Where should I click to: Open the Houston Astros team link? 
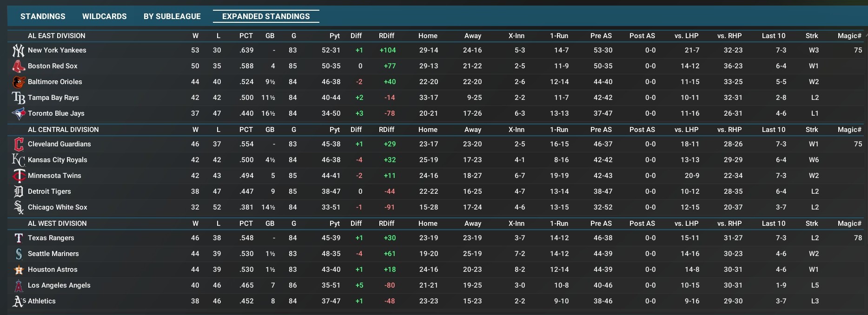[53, 269]
